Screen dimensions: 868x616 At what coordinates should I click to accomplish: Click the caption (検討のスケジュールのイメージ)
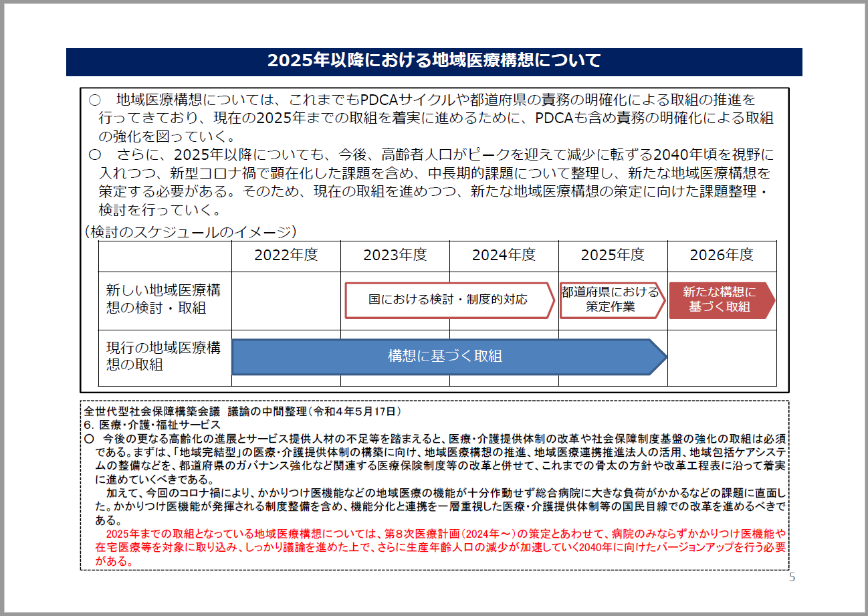point(191,232)
